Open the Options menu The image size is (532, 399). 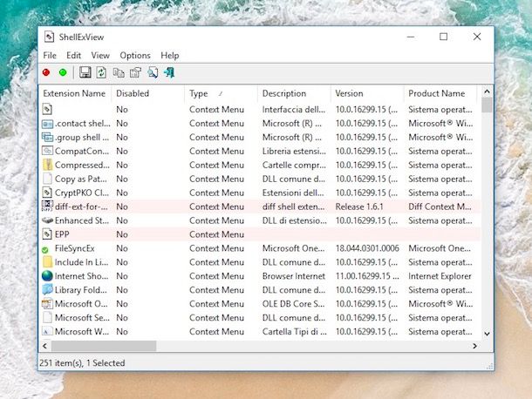coord(135,55)
